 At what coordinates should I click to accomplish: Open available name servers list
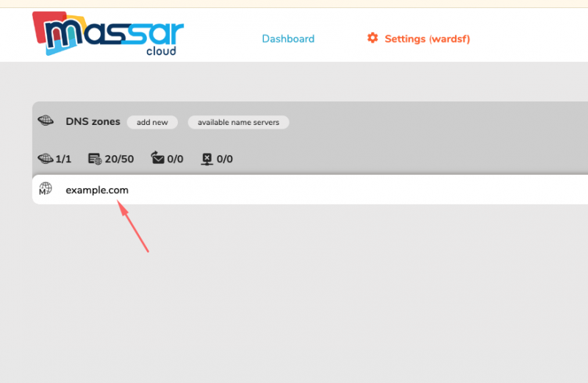click(x=238, y=122)
